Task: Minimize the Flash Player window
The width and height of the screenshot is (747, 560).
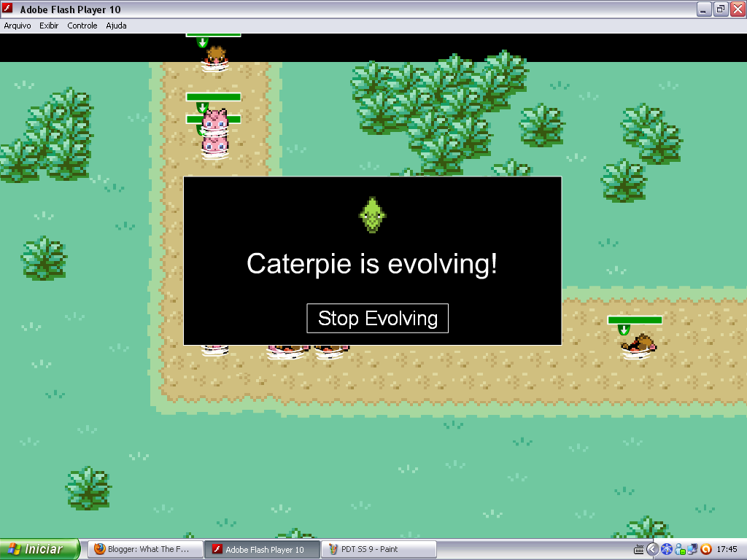Action: click(704, 9)
